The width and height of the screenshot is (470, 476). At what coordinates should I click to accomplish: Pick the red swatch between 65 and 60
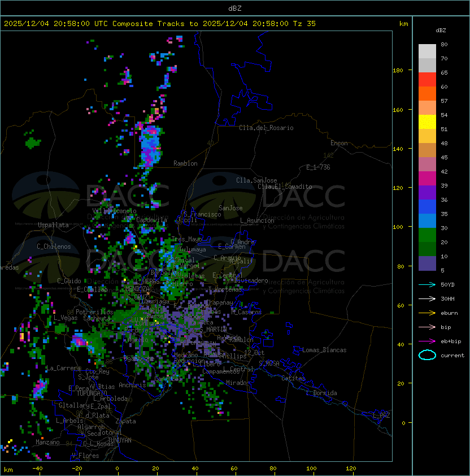point(427,80)
